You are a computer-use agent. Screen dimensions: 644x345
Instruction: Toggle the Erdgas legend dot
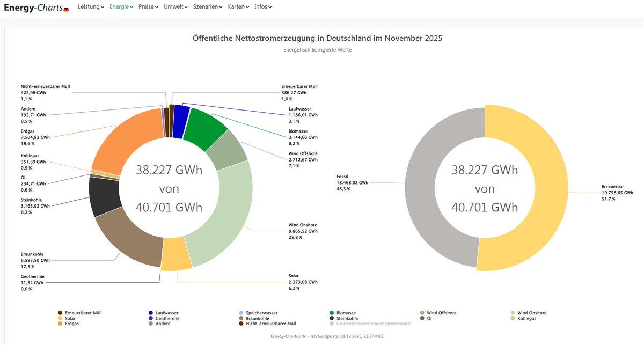pos(60,324)
